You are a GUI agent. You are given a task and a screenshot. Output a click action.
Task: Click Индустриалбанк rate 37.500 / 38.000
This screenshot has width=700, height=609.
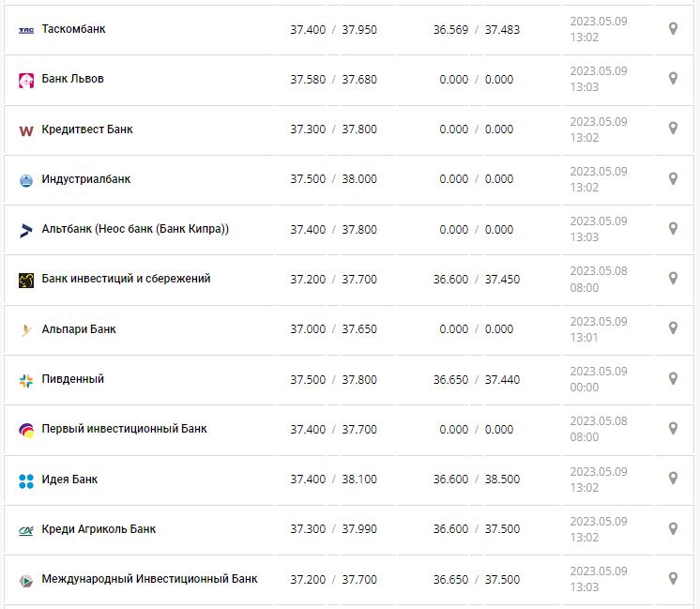coord(333,179)
